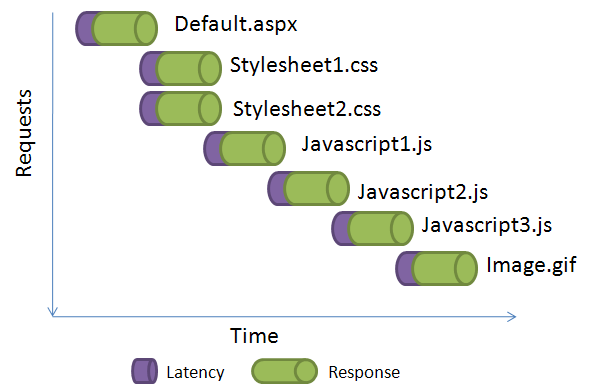Click the Latency legend text
The height and width of the screenshot is (389, 592).
pos(195,372)
